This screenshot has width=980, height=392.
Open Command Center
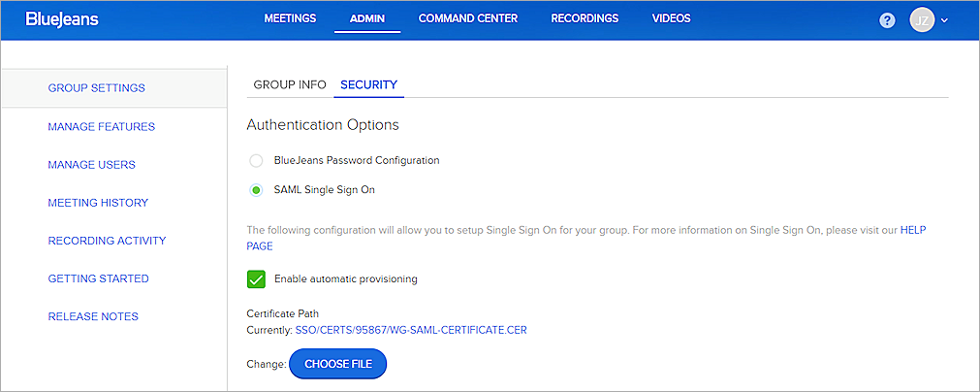467,18
